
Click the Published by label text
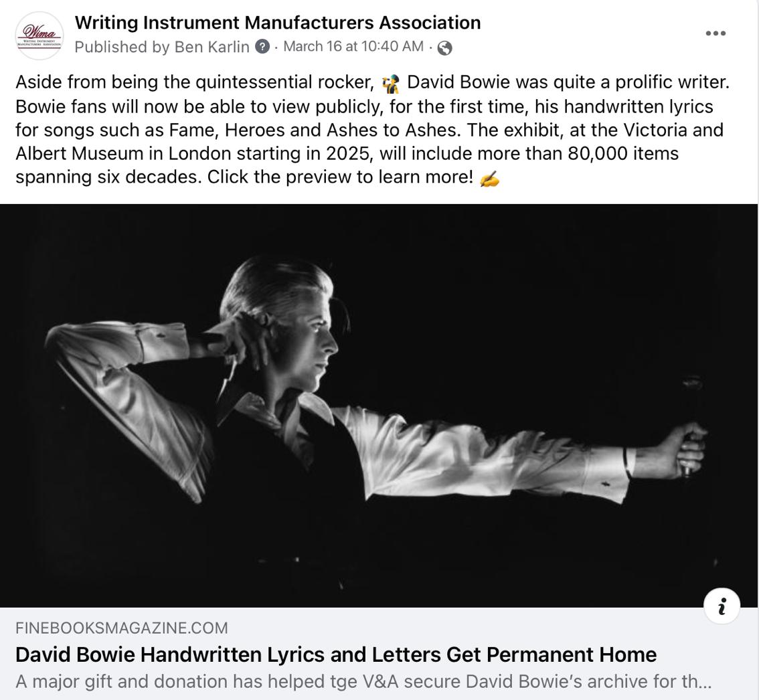pos(122,47)
